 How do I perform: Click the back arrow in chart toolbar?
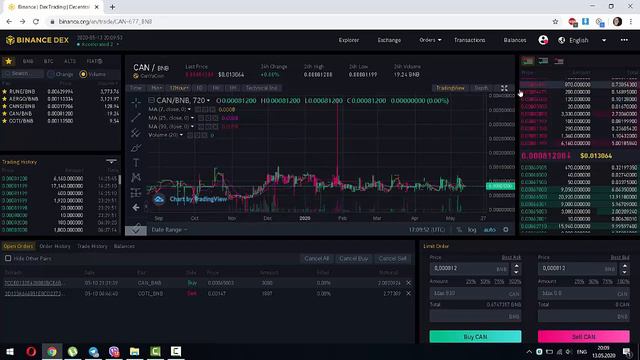[136, 207]
